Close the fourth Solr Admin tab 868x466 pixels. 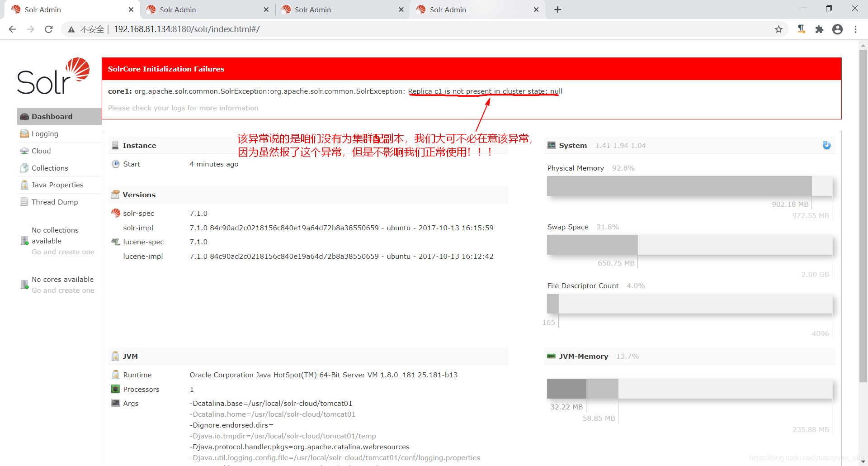(536, 10)
